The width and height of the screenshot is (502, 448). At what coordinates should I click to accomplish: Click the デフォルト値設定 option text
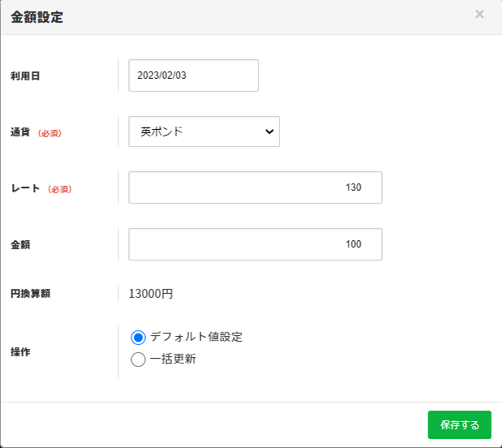pyautogui.click(x=196, y=337)
